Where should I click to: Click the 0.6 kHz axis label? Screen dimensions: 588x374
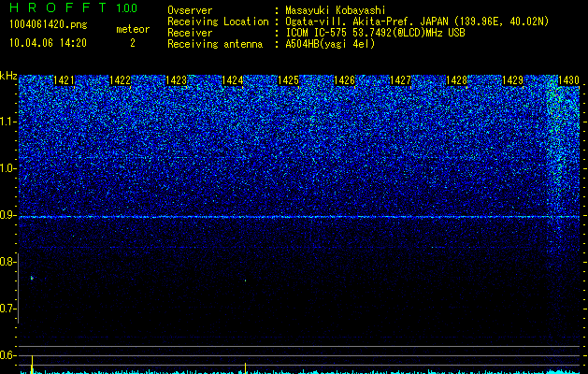[7, 355]
